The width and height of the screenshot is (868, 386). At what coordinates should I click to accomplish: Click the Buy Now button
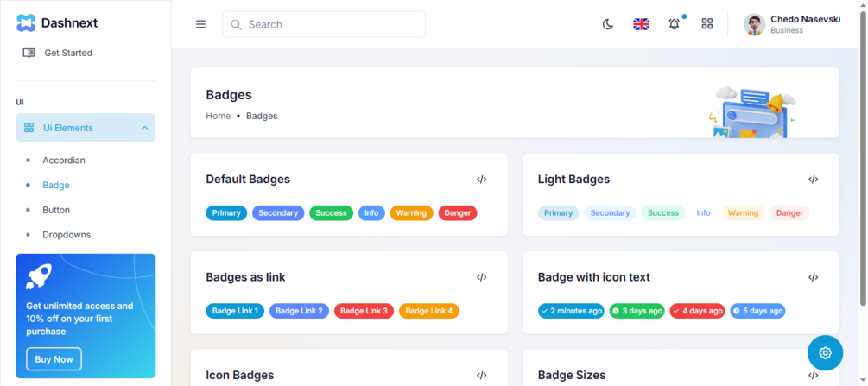coord(54,359)
